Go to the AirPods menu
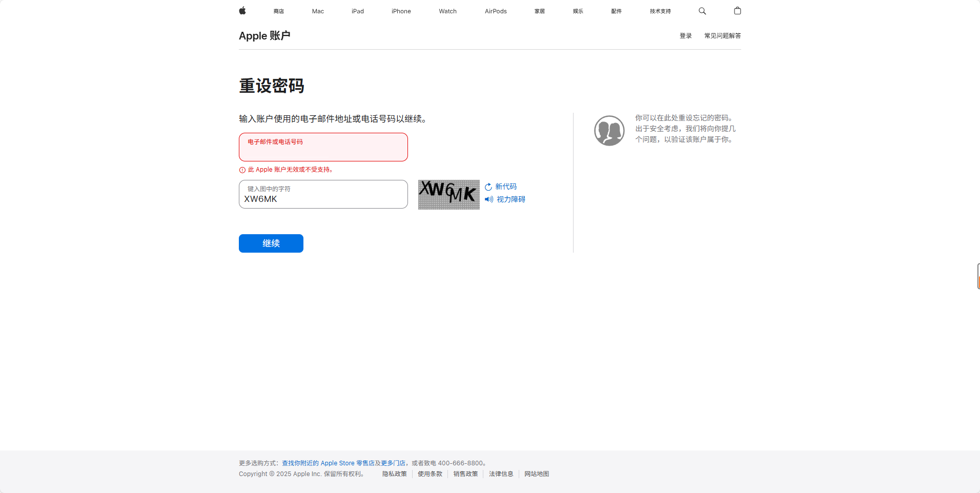 [x=495, y=11]
